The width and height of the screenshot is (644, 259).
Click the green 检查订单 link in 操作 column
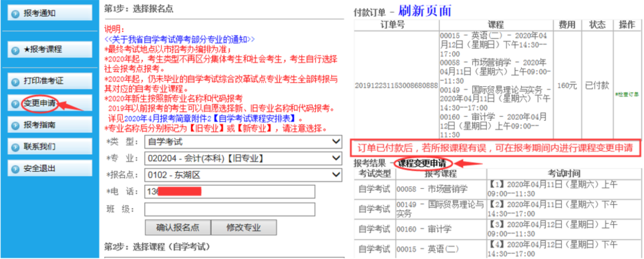(x=627, y=94)
